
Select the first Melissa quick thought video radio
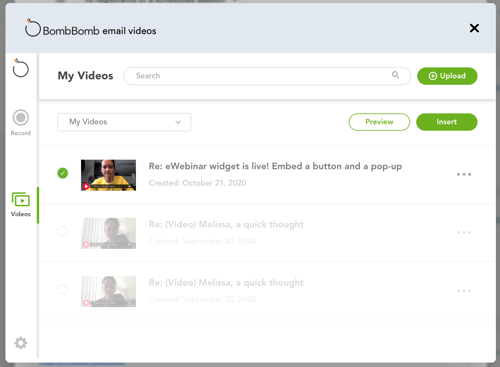63,231
